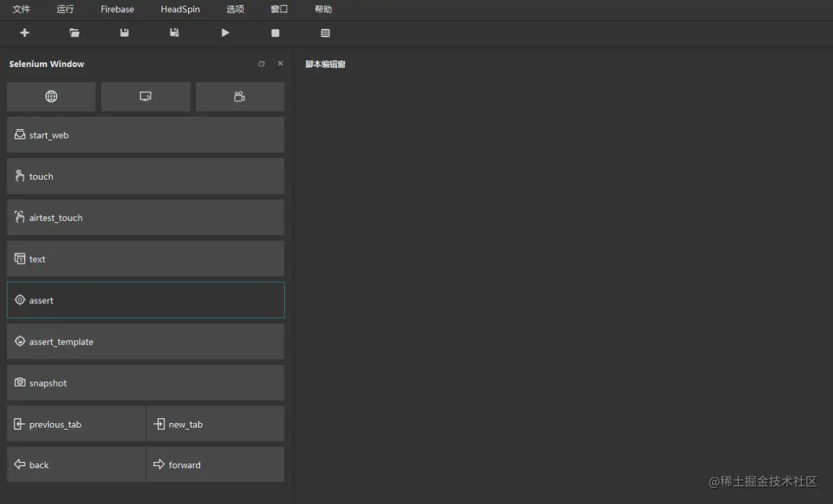Insert the airtest_touch command
Viewport: 833px width, 504px height.
point(145,218)
